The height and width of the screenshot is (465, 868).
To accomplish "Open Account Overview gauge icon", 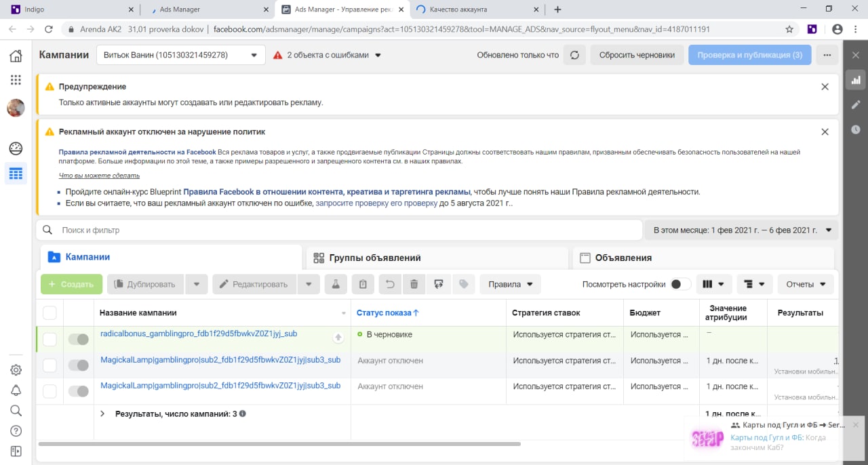I will point(16,148).
